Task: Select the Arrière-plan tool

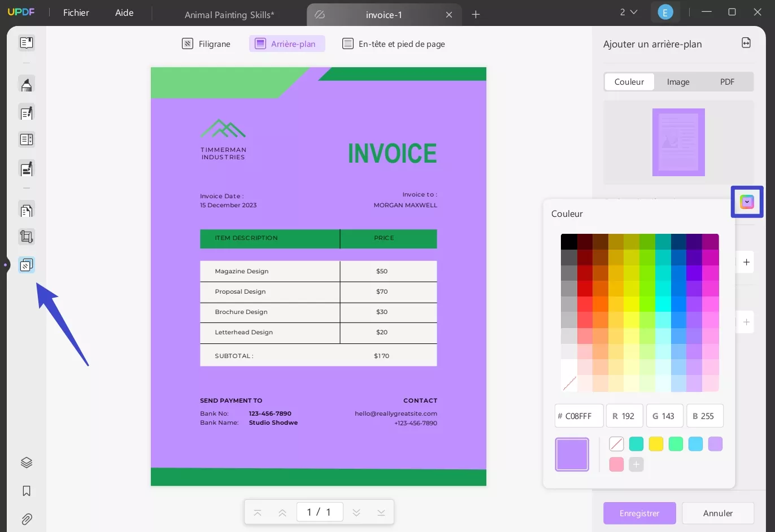Action: pos(287,43)
